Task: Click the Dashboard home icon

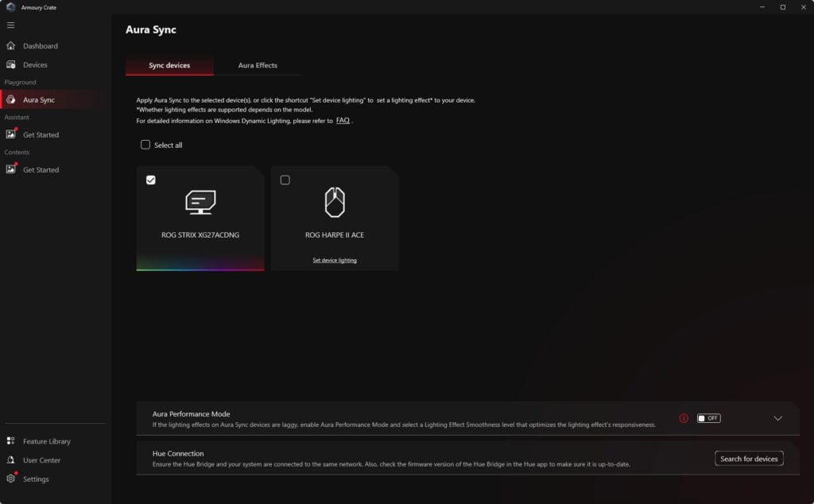Action: pos(11,45)
